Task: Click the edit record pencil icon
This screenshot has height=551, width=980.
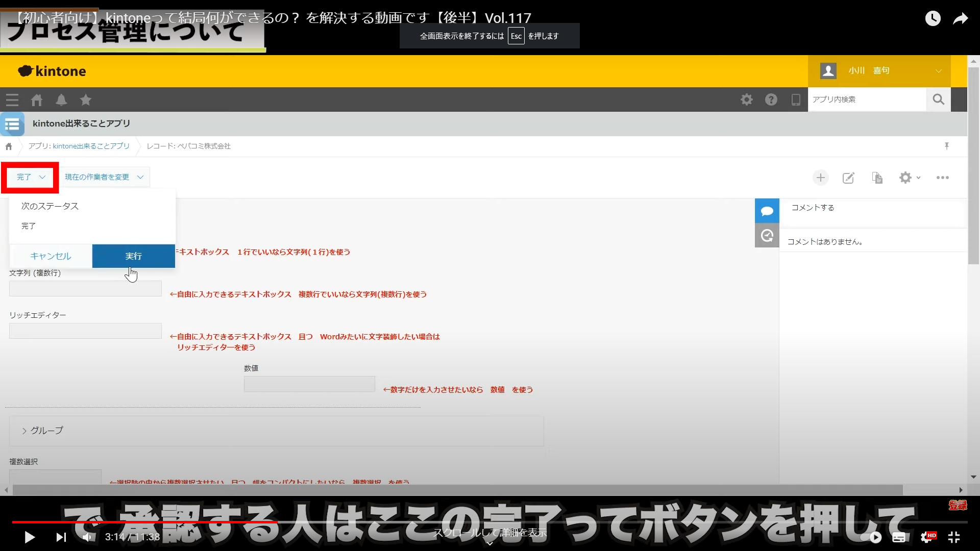Action: tap(848, 178)
